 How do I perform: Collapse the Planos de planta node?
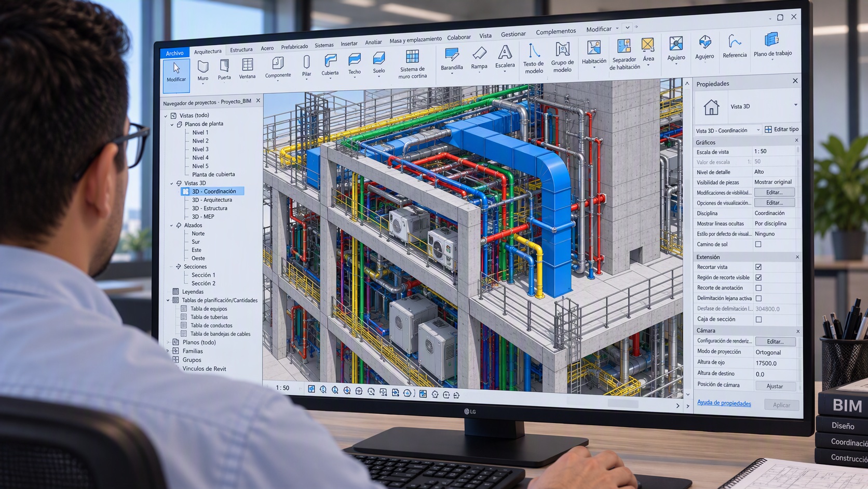pos(172,125)
